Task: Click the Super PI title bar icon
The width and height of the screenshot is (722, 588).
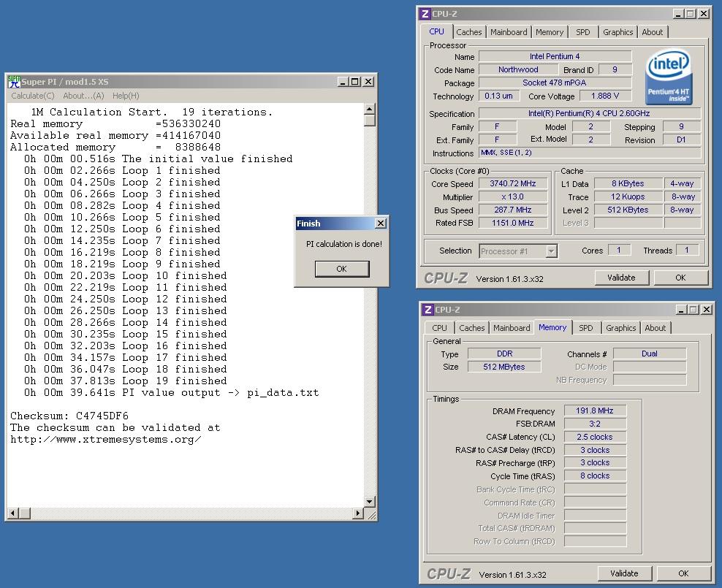Action: click(x=15, y=82)
